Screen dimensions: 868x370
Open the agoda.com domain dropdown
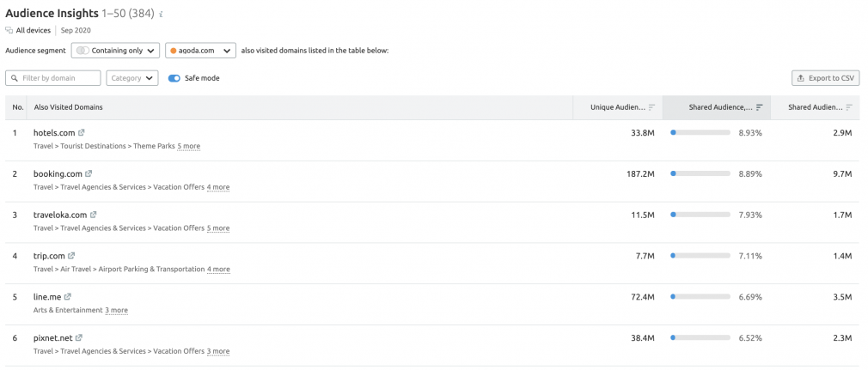click(x=200, y=51)
